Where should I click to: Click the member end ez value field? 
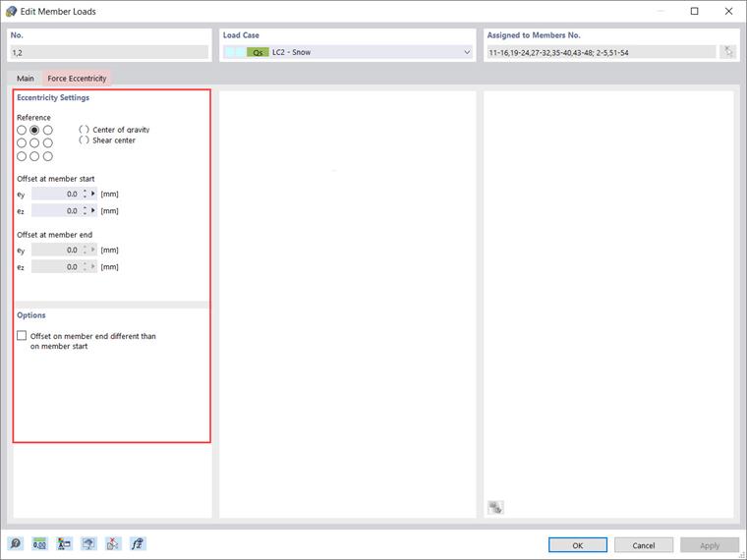[56, 266]
